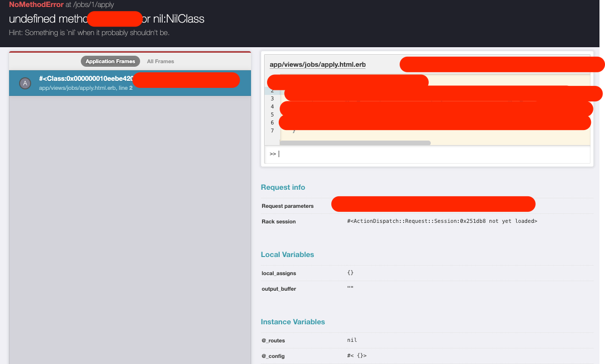Click the Local Variables heading
This screenshot has height=364, width=605.
tap(288, 255)
